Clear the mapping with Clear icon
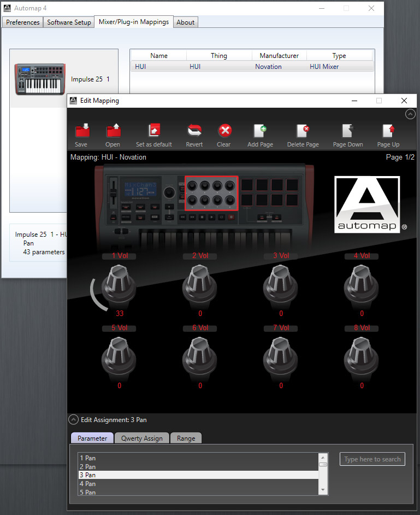This screenshot has width=420, height=515. pyautogui.click(x=224, y=131)
